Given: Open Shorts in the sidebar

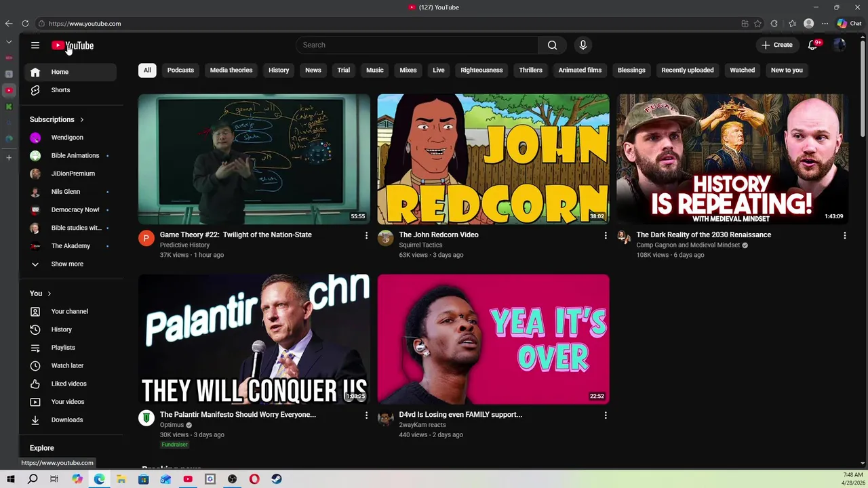Looking at the screenshot, I should click(71, 90).
